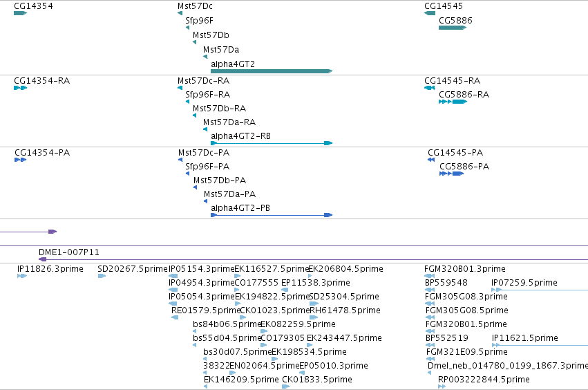The width and height of the screenshot is (588, 390).
Task: Select EST SD20267.5prime
Action: coord(133,269)
